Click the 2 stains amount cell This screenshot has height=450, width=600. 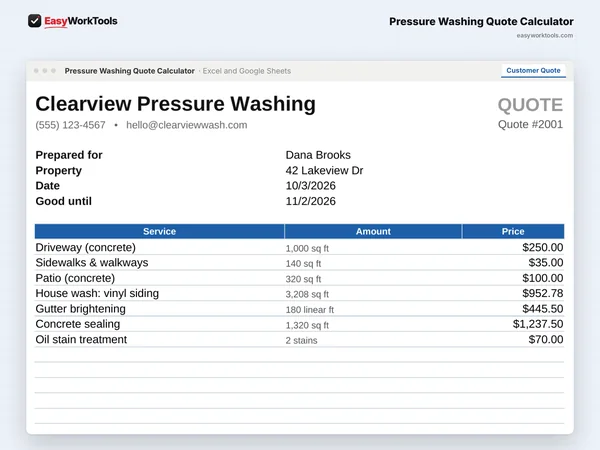(x=373, y=340)
